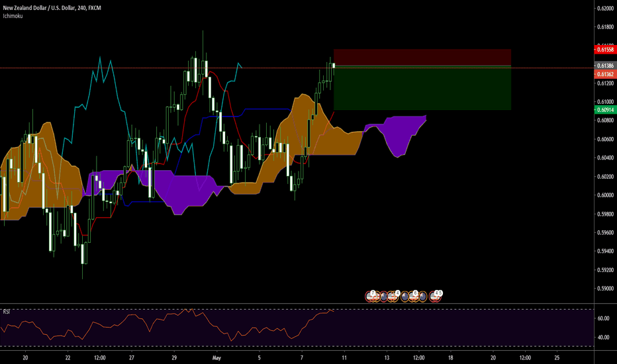Click the 0.62000 price axis label

pyautogui.click(x=605, y=8)
